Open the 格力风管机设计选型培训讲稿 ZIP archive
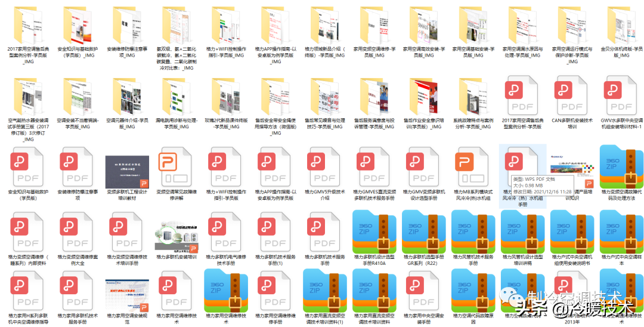Screen dimensions: 644x327 coord(523,232)
